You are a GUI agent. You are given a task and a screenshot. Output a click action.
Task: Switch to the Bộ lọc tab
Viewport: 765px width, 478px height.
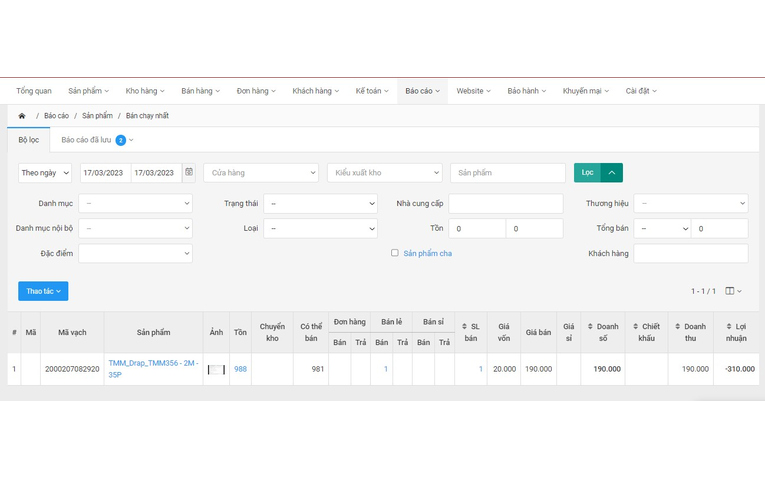coord(29,140)
